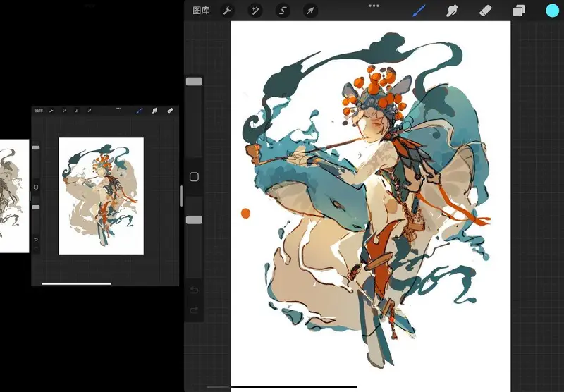The image size is (564, 392).
Task: Select the Brush tool
Action: click(419, 11)
